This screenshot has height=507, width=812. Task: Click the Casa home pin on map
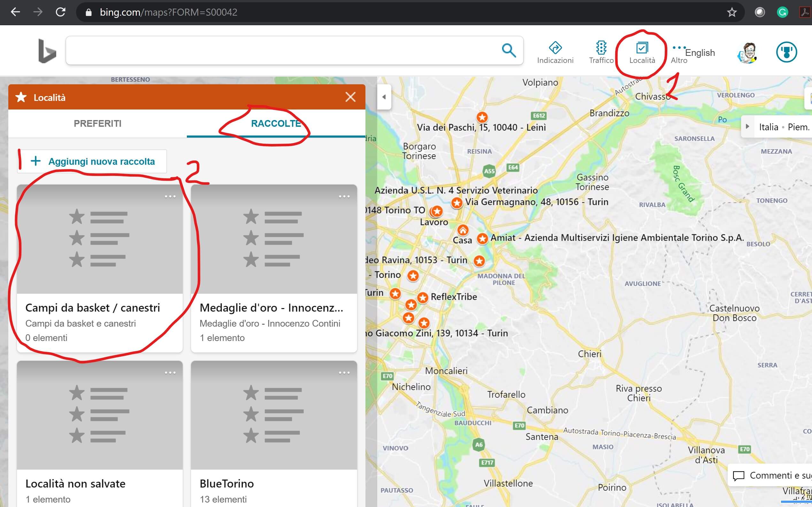(x=463, y=231)
